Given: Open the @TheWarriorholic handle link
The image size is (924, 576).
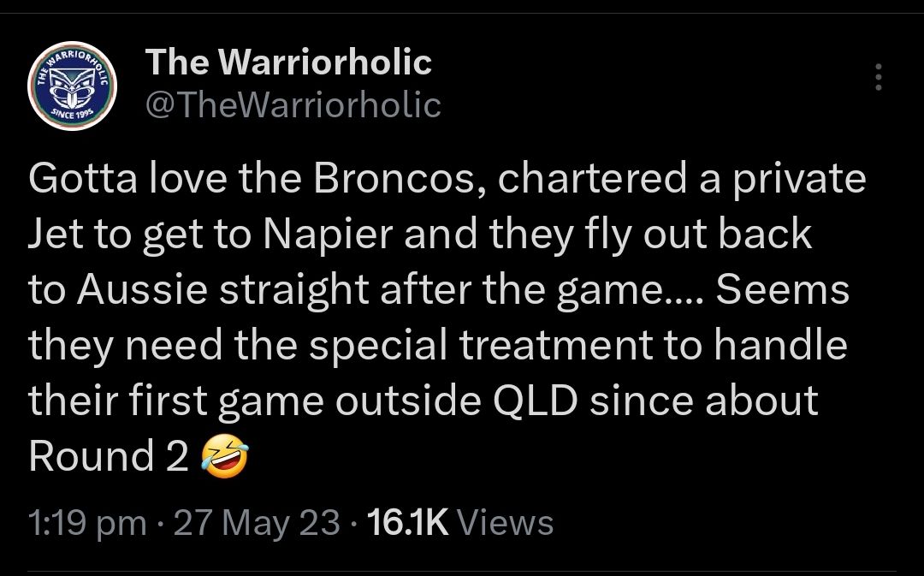Looking at the screenshot, I should pyautogui.click(x=293, y=105).
